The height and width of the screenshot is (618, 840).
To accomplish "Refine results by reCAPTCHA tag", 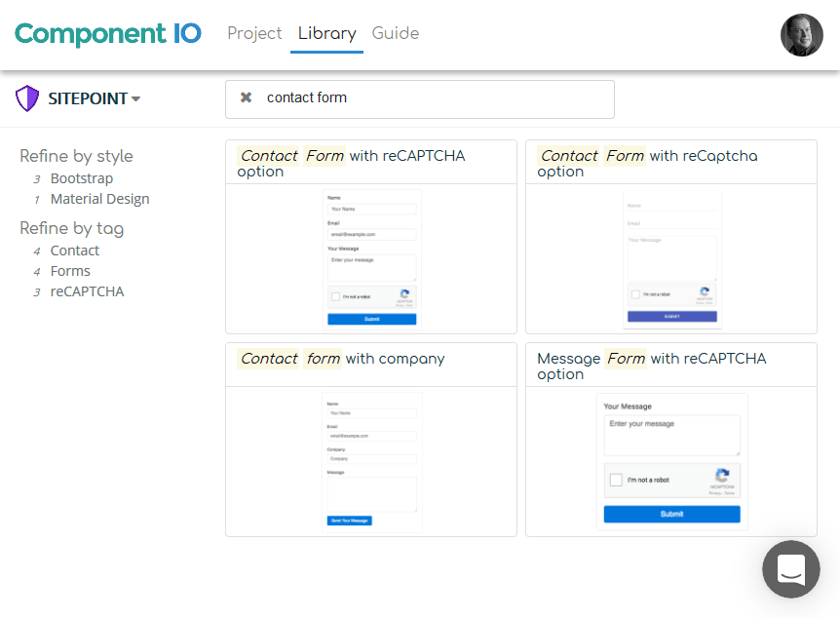I will (87, 291).
